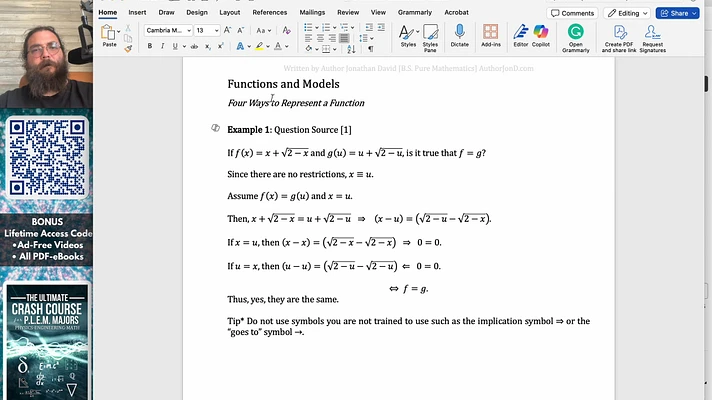The height and width of the screenshot is (400, 712).
Task: Apply subscript formatting
Action: (x=208, y=46)
